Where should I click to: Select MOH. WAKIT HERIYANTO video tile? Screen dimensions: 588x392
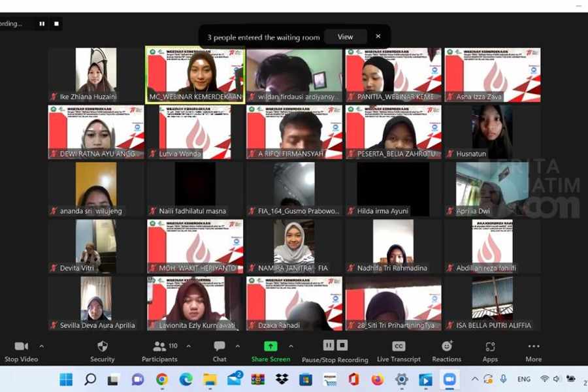tap(195, 246)
